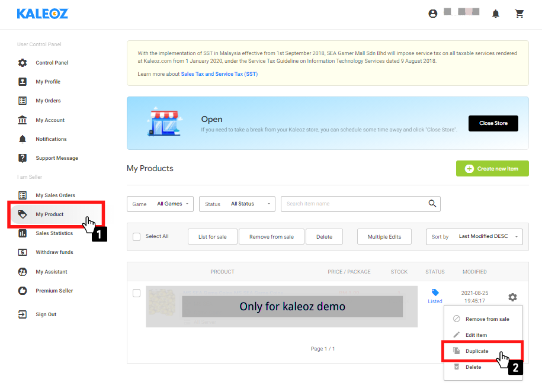Choose Edit item in gear menu
Image resolution: width=542 pixels, height=392 pixels.
483,335
